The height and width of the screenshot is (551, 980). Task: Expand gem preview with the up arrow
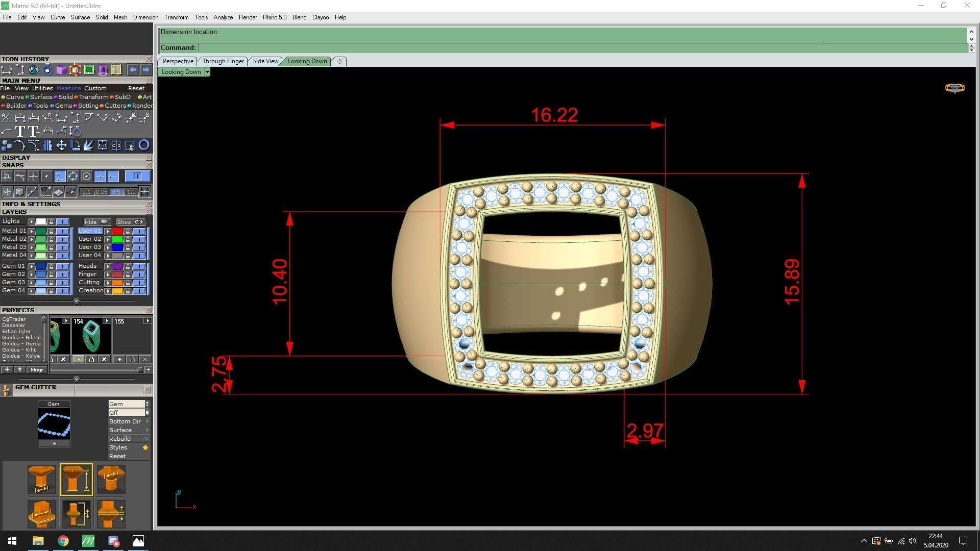(x=54, y=444)
